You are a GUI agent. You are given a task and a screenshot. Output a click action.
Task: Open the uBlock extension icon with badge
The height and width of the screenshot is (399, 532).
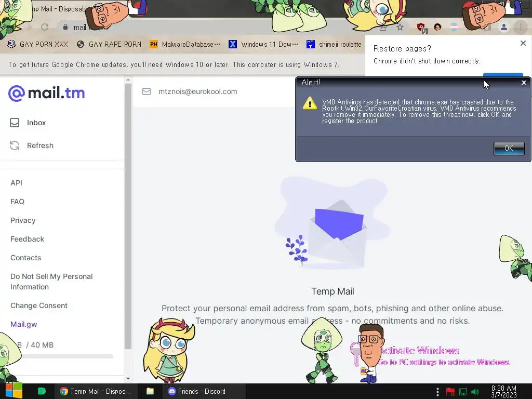point(421,28)
